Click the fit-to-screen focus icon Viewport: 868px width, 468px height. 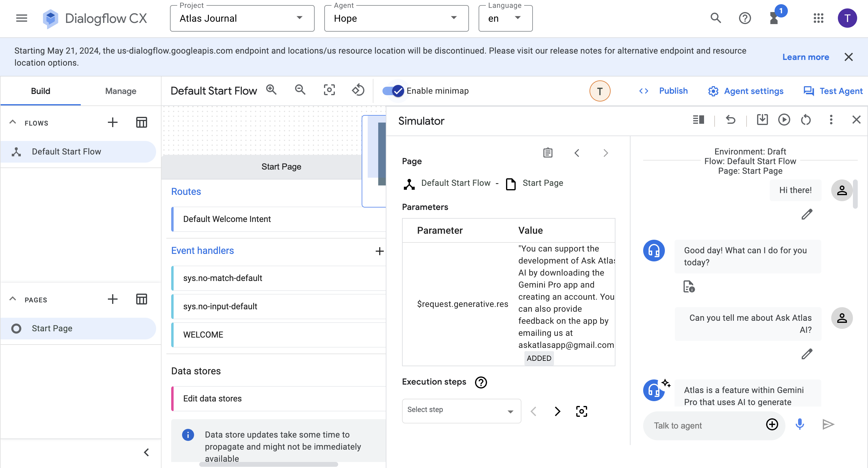coord(329,90)
